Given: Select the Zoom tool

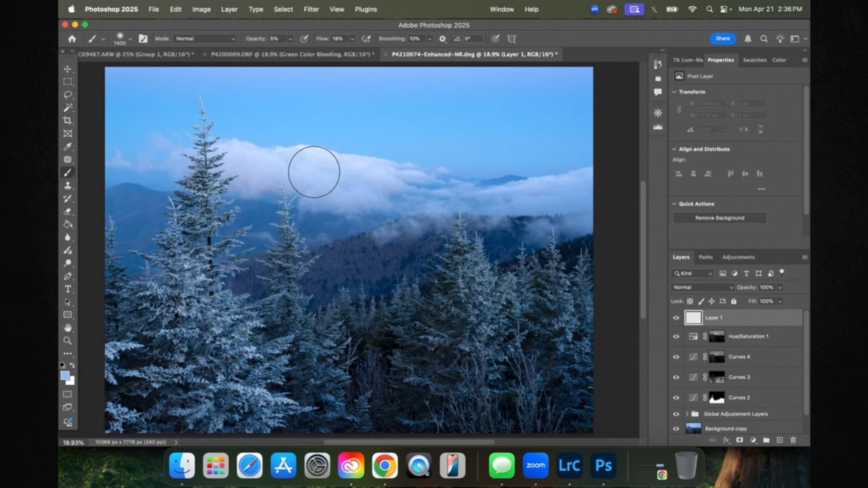Looking at the screenshot, I should (68, 341).
